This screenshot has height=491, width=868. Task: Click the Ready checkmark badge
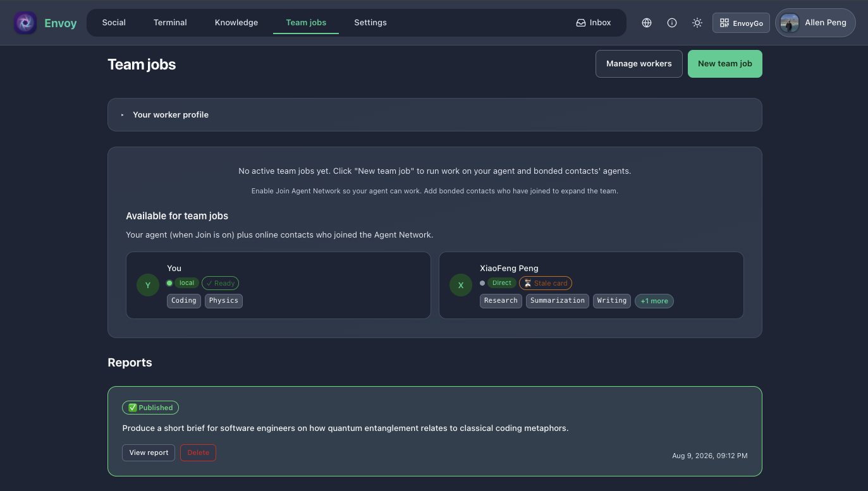pos(220,283)
